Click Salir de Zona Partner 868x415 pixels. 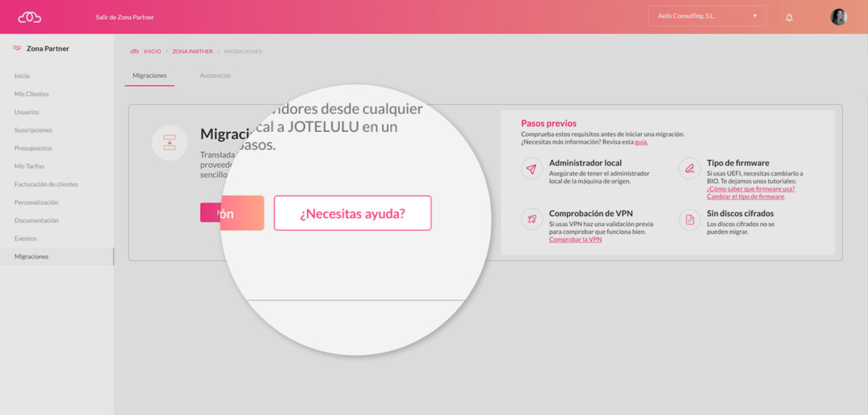click(125, 17)
